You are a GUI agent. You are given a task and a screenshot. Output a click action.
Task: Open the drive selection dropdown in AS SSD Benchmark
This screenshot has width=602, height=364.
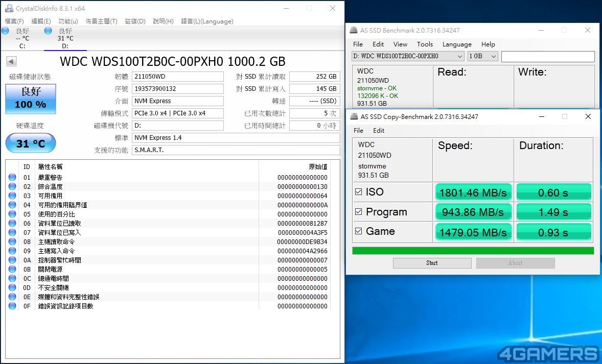point(408,56)
